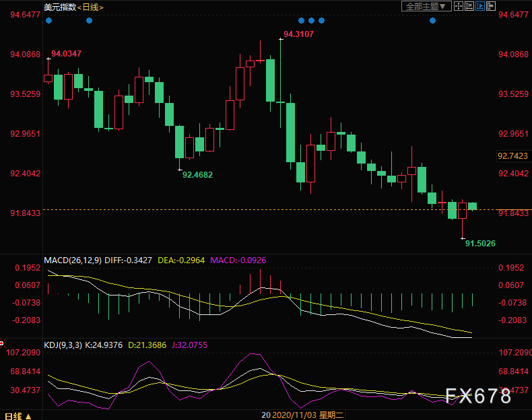The width and height of the screenshot is (532, 420).
Task: Click the interval range measurement icon
Action: (x=469, y=6)
